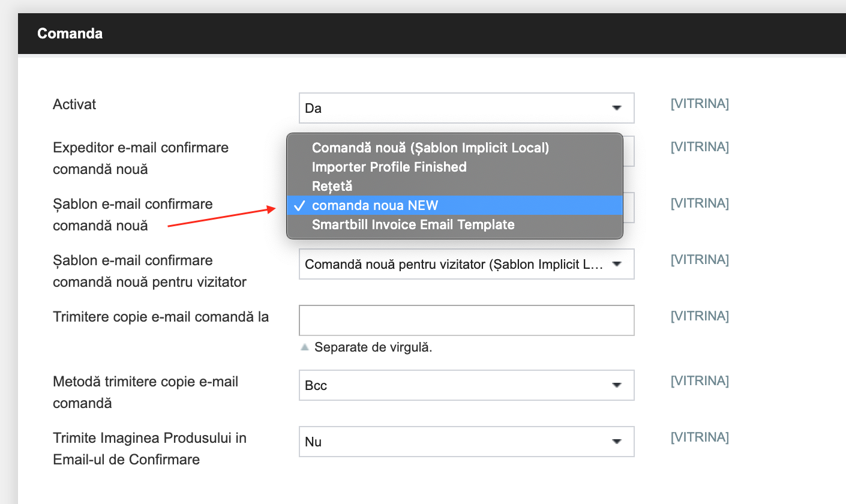The image size is (846, 504).
Task: Click [VITRINA] next to visitor template dropdown
Action: (700, 260)
